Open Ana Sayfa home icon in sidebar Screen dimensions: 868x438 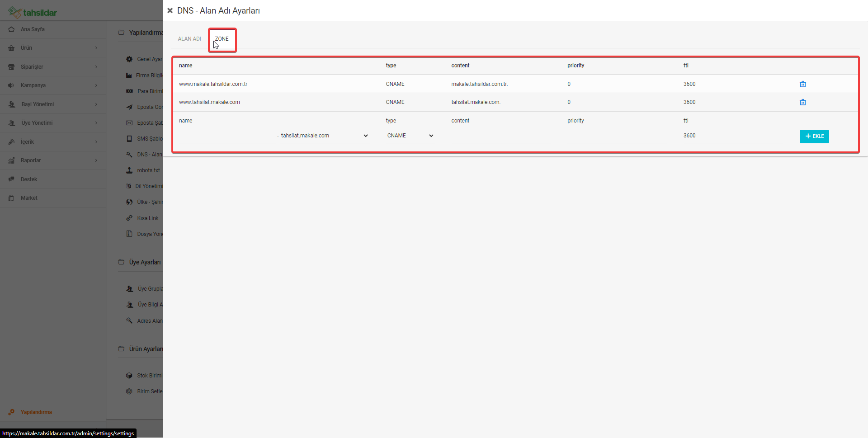pos(11,29)
